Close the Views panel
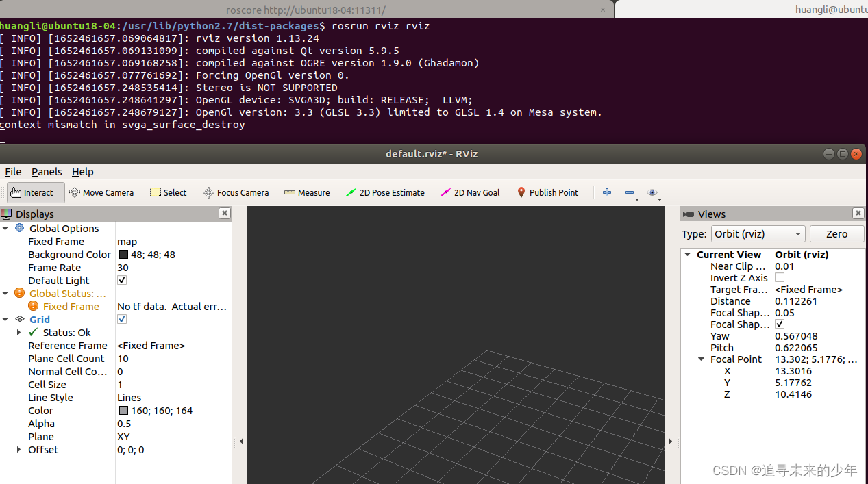 858,214
